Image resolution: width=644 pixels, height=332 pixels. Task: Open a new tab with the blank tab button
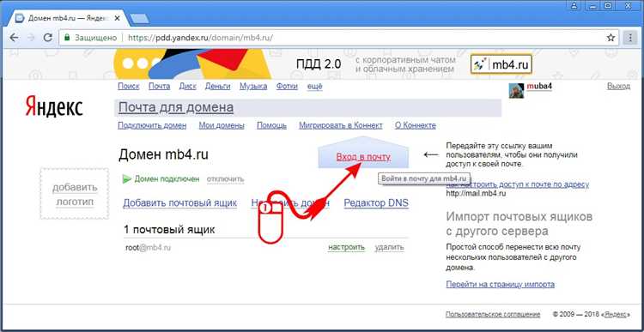[x=140, y=19]
